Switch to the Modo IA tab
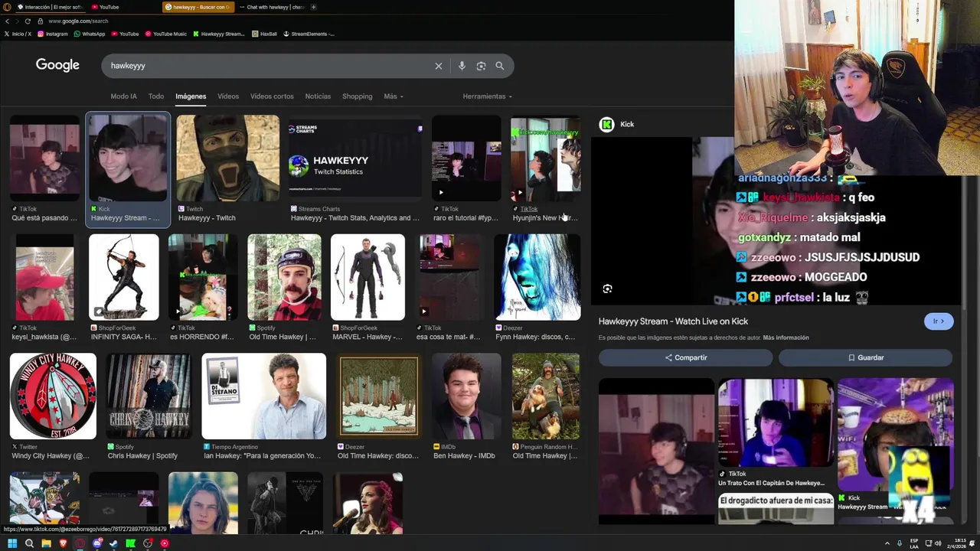The width and height of the screenshot is (980, 551). [123, 96]
